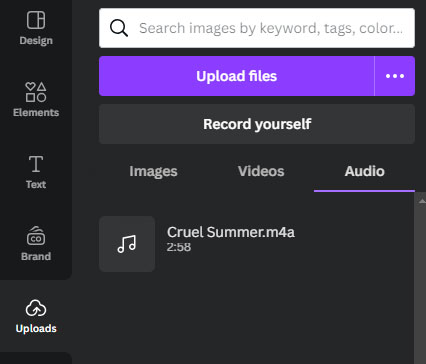Viewport: 426px width, 364px height.
Task: Open the Design panel in sidebar
Action: (x=36, y=28)
